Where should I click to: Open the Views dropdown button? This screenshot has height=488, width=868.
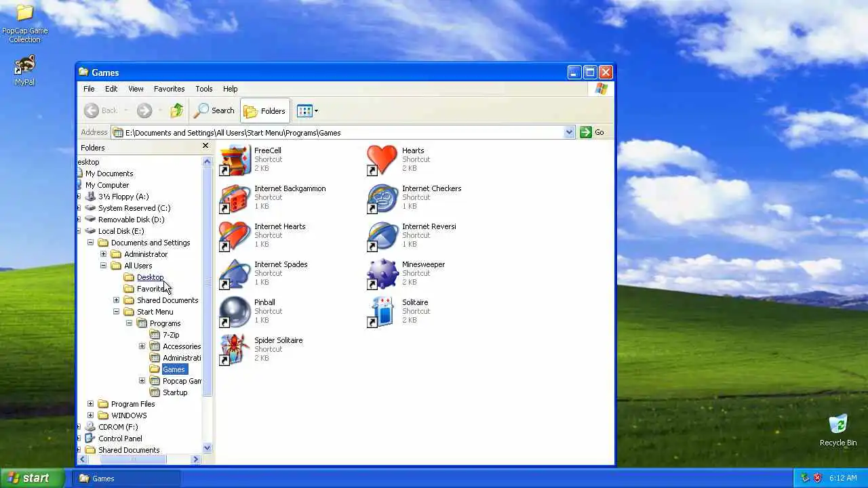pyautogui.click(x=307, y=110)
